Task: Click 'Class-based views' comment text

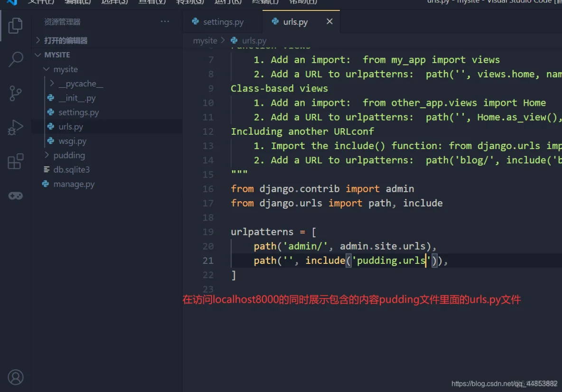Action: 279,88
